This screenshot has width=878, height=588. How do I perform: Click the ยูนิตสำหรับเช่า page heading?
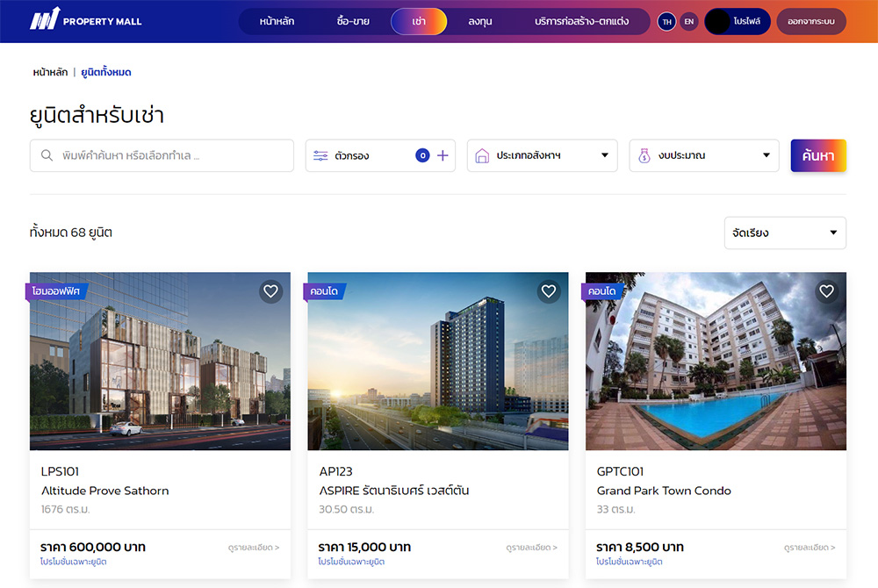[x=97, y=115]
